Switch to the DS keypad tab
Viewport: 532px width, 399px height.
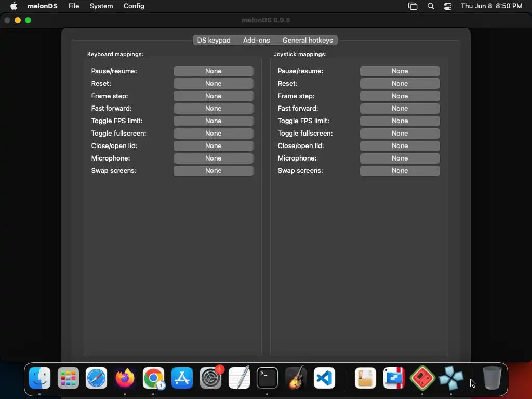coord(214,40)
